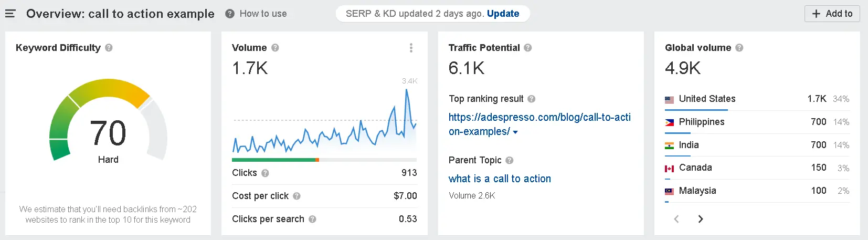Open the Volume card three-dot menu
The width and height of the screenshot is (868, 240).
[411, 48]
